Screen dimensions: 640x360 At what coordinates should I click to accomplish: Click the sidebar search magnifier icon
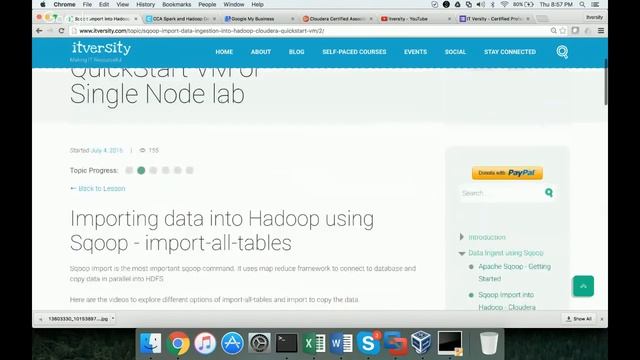(549, 192)
